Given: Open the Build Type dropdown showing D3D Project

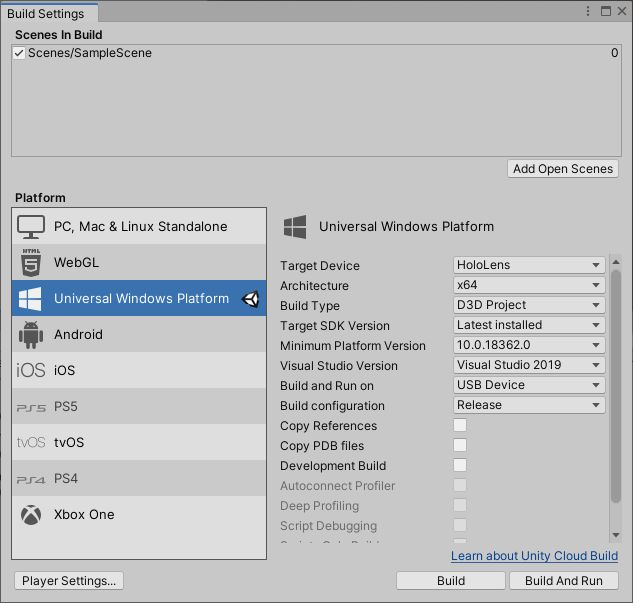Looking at the screenshot, I should [529, 305].
